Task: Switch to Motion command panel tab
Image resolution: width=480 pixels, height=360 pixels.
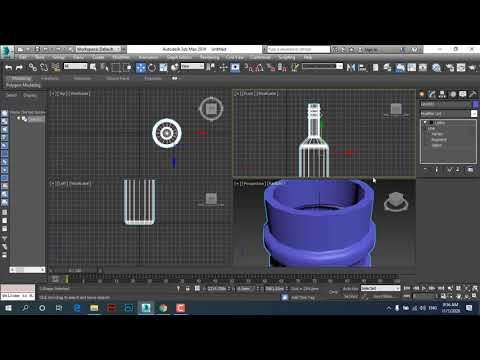Action: (453, 94)
